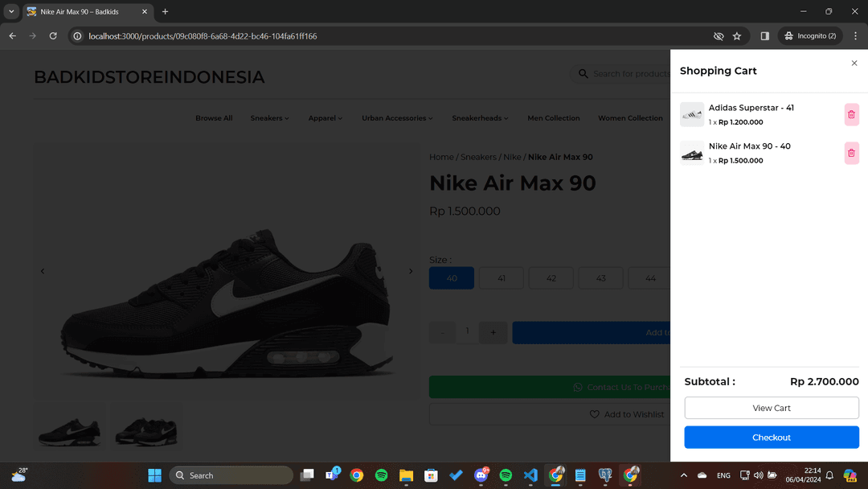View site information icon in address bar
The image size is (868, 489).
tap(77, 36)
